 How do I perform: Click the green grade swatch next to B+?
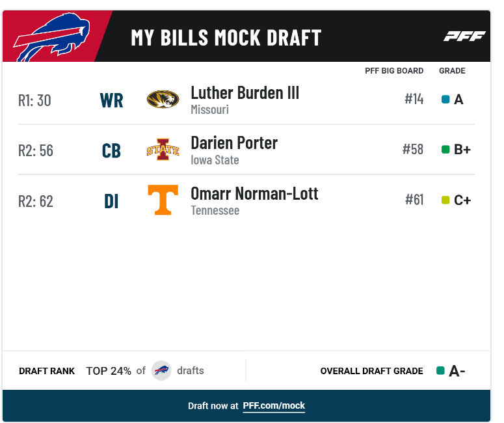tap(445, 149)
